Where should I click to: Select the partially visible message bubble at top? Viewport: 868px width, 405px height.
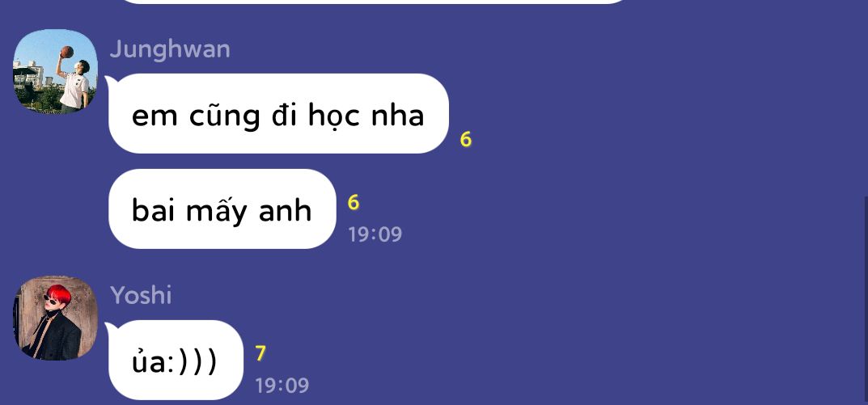coord(373,2)
